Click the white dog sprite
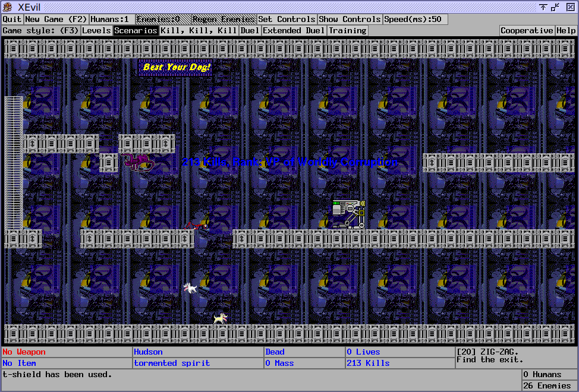The image size is (579, 392). pos(190,288)
